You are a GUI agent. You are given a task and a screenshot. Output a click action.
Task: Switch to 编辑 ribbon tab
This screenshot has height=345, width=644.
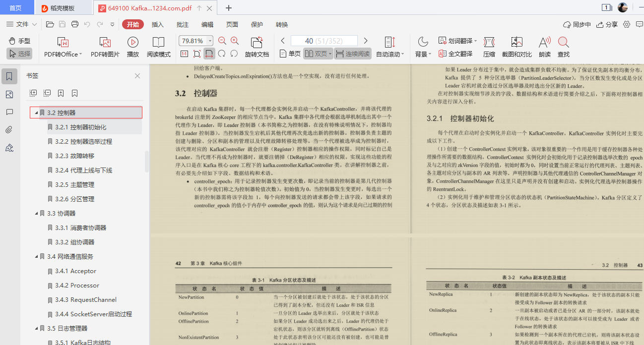coord(207,24)
